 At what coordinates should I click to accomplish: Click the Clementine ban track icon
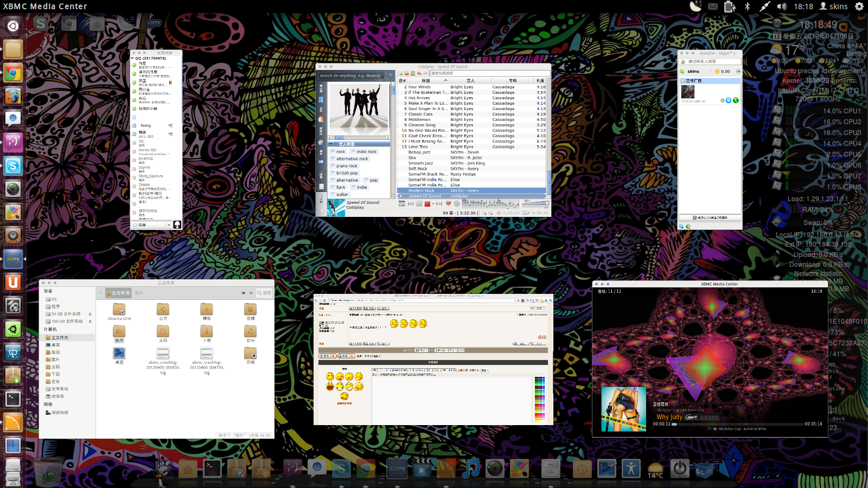point(457,203)
